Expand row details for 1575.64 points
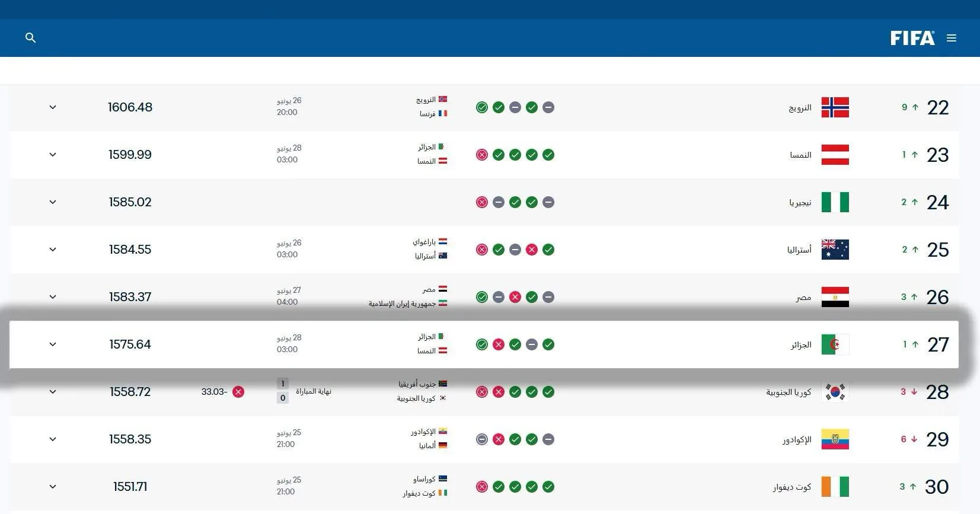This screenshot has height=514, width=980. click(53, 344)
